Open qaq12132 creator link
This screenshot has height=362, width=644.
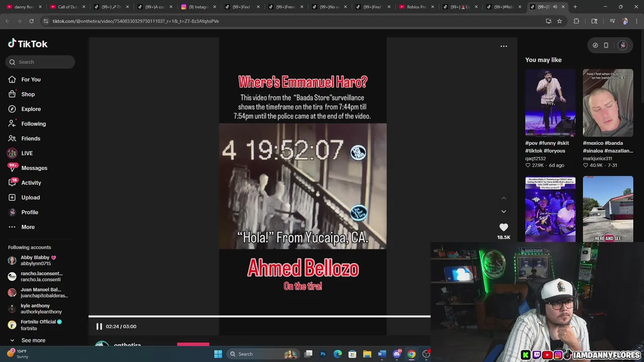click(x=535, y=158)
